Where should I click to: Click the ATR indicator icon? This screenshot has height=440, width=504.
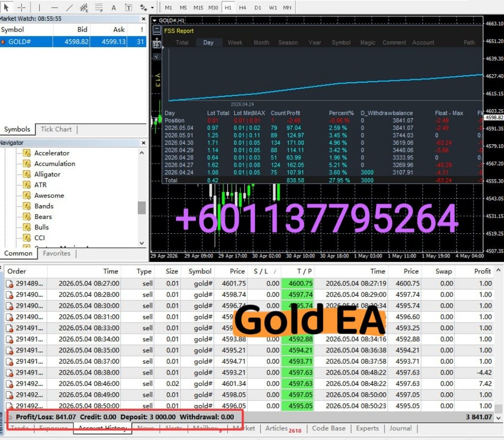pos(27,185)
